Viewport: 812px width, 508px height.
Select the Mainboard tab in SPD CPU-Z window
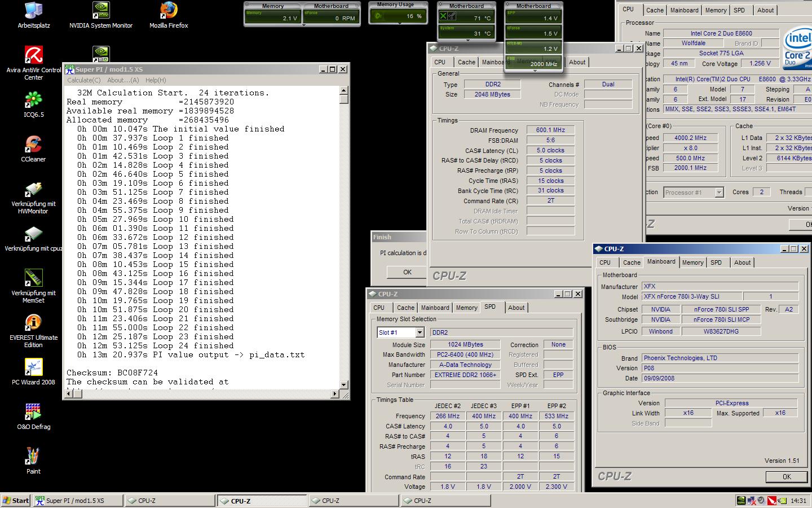pyautogui.click(x=435, y=308)
